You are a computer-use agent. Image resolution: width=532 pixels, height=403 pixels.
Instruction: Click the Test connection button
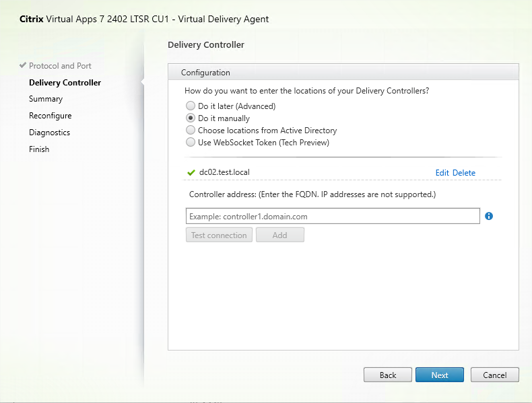coord(219,235)
